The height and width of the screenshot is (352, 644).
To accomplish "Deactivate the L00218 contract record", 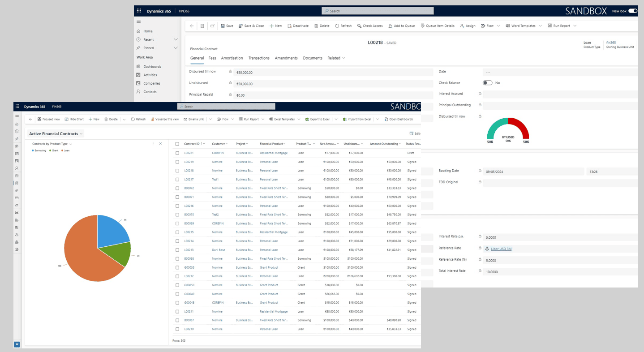I will click(298, 26).
